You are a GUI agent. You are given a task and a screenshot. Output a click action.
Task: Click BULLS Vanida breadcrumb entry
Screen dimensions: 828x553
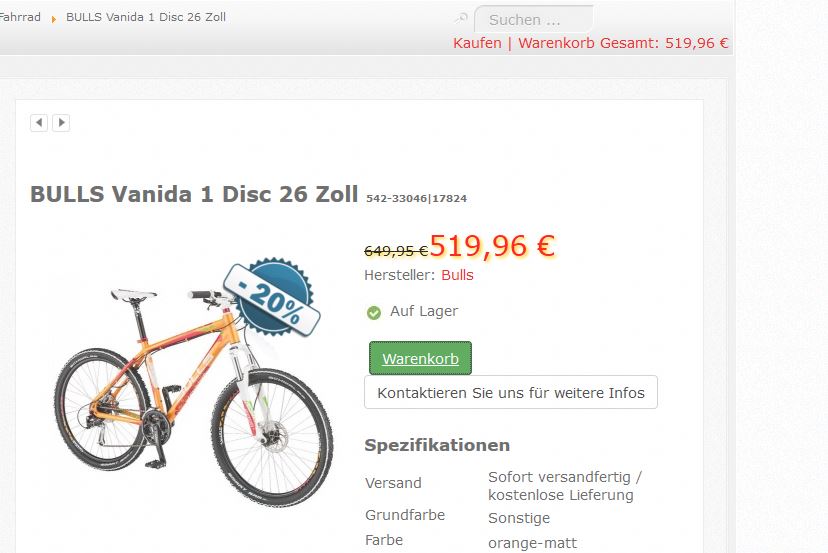pyautogui.click(x=146, y=17)
